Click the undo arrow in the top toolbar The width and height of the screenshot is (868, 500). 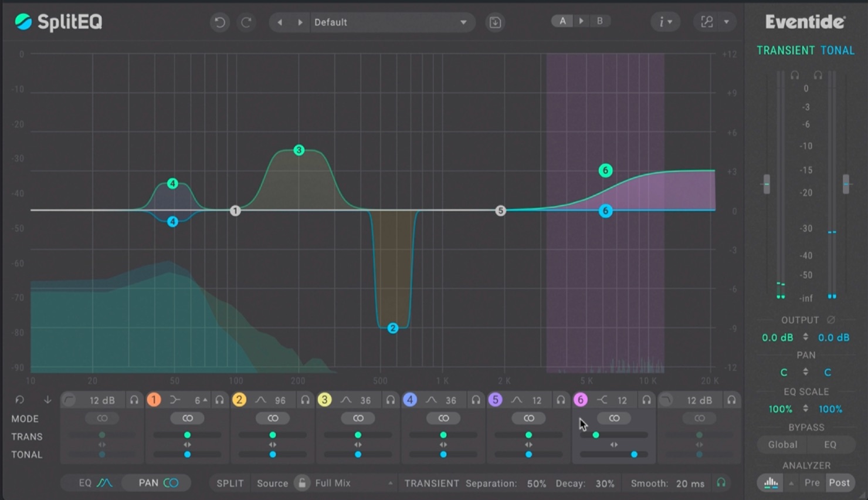(220, 22)
